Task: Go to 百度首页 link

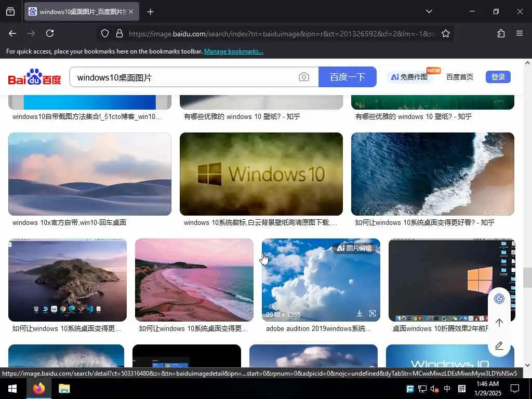Action: tap(460, 77)
